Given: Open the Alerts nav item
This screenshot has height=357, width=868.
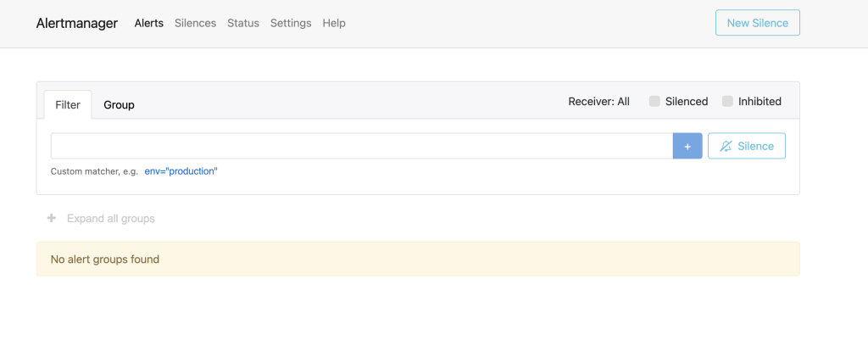Looking at the screenshot, I should pos(149,23).
